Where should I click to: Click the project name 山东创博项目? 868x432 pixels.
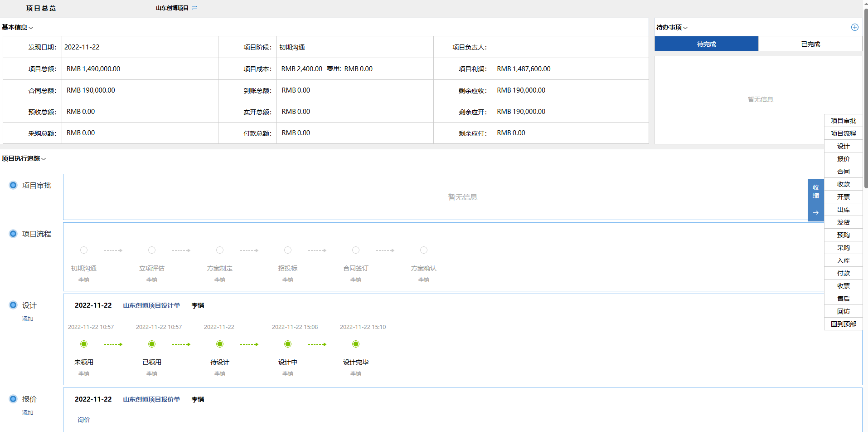172,8
